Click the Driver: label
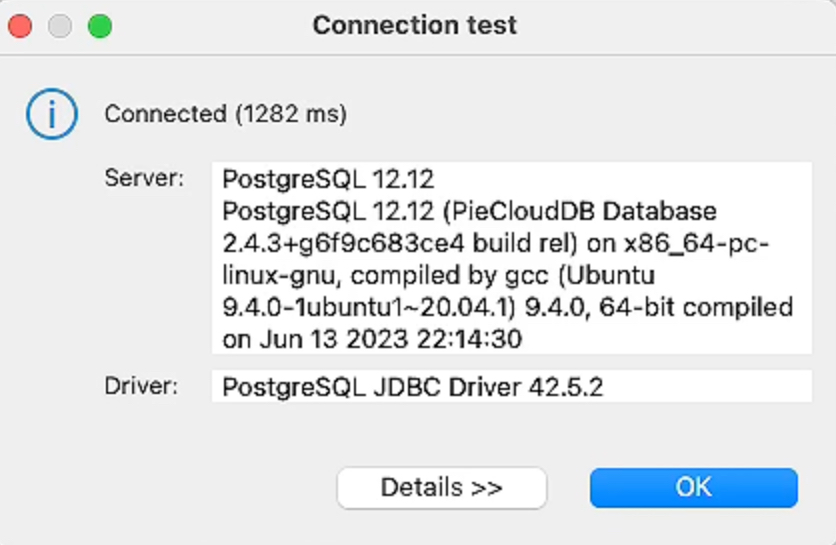Viewport: 836px width, 545px height. pyautogui.click(x=141, y=386)
